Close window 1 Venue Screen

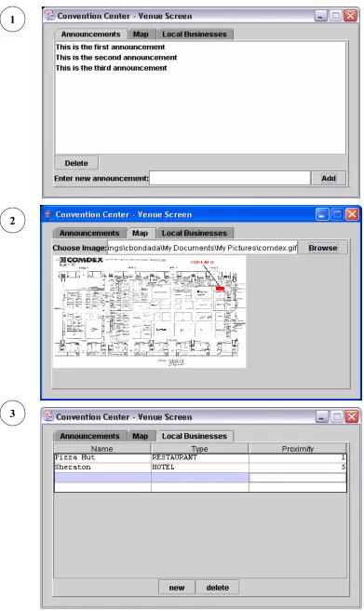pyautogui.click(x=351, y=16)
